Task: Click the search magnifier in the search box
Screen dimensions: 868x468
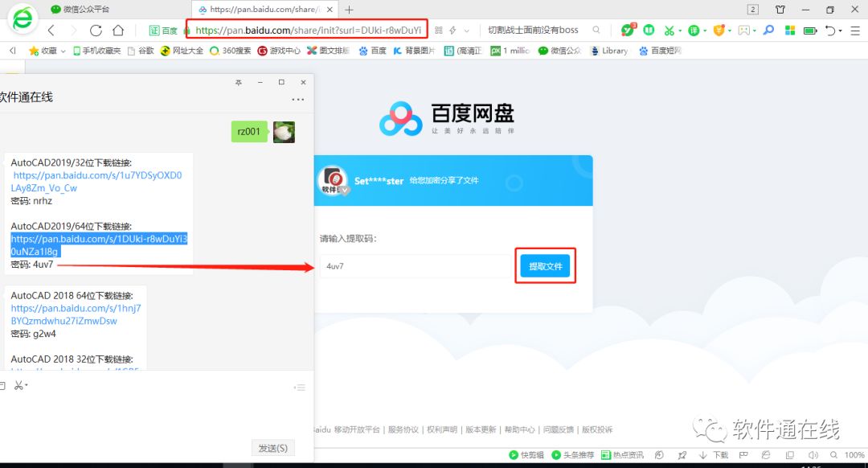Action: click(x=596, y=30)
